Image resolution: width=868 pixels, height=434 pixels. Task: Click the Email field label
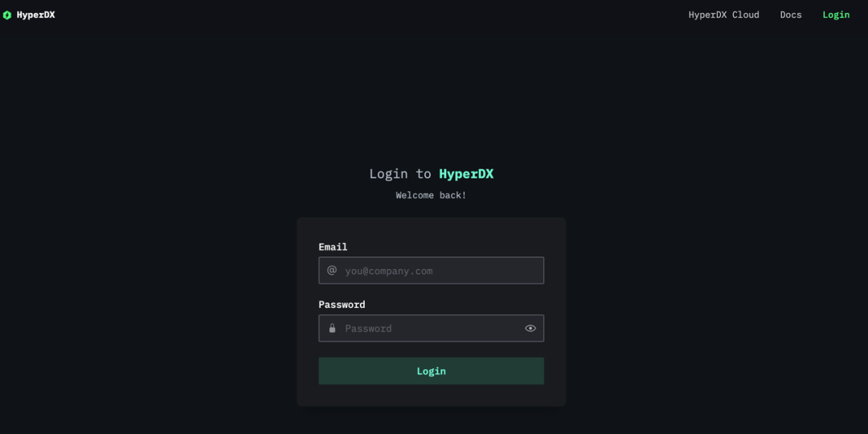click(x=333, y=247)
